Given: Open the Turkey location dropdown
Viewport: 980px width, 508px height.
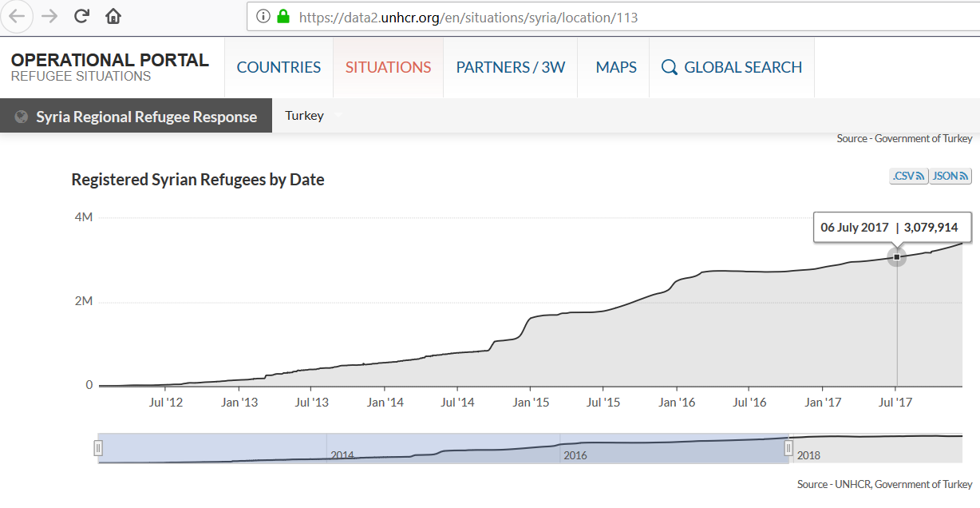Looking at the screenshot, I should point(313,116).
